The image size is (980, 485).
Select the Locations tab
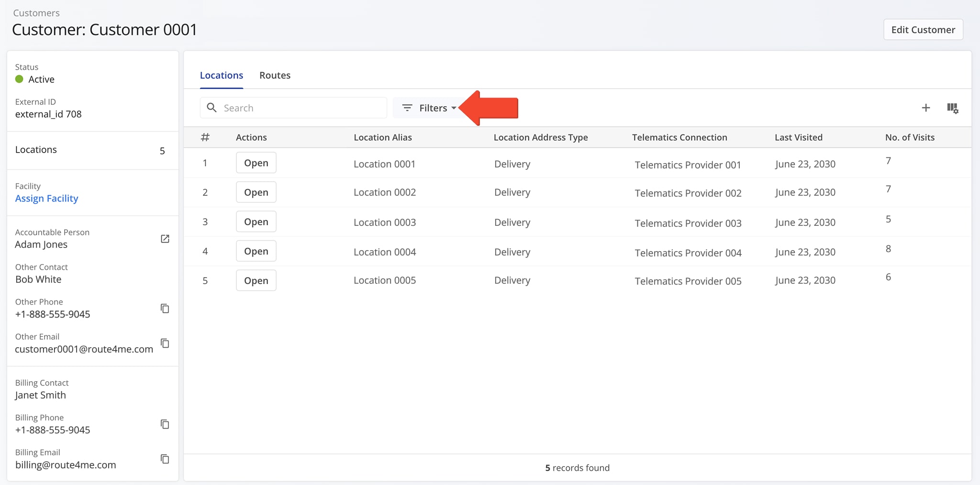tap(221, 75)
